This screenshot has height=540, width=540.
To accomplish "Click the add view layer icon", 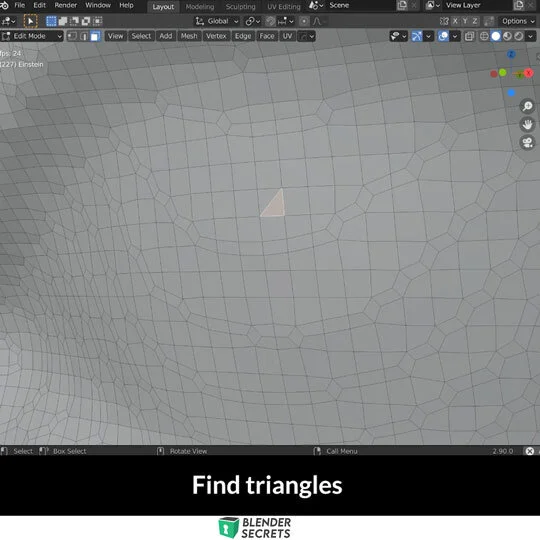I will [519, 5].
